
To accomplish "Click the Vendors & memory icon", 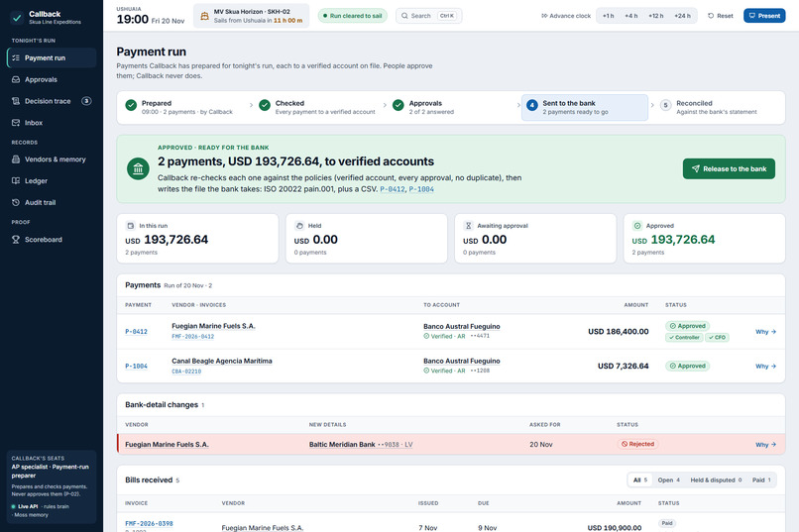I will coord(16,160).
